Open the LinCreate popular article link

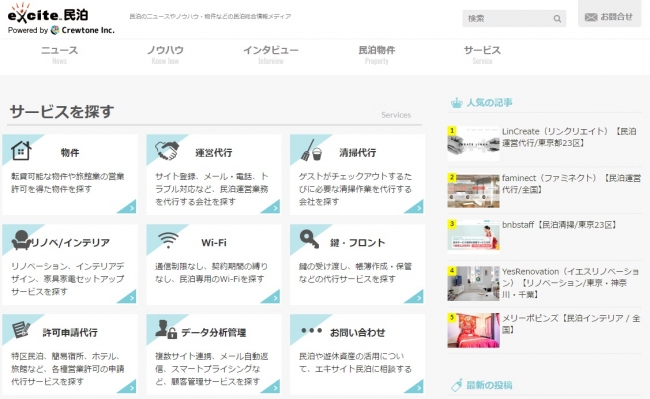pyautogui.click(x=569, y=137)
